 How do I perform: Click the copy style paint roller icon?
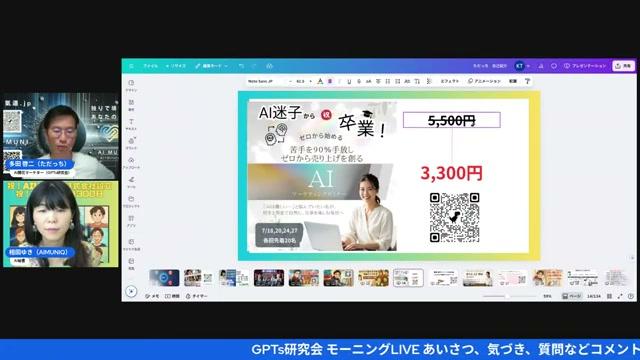[527, 81]
